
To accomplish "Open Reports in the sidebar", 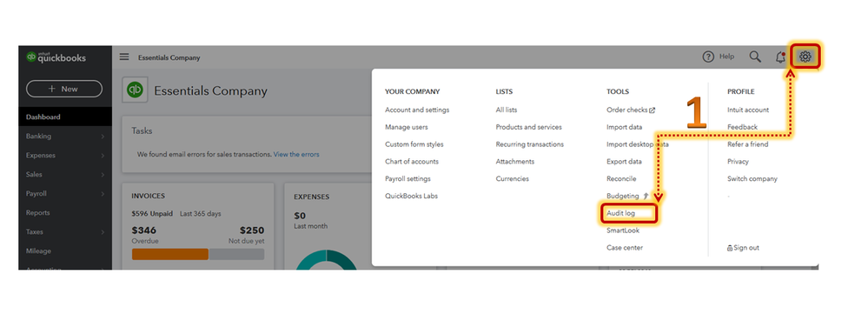I will [37, 212].
